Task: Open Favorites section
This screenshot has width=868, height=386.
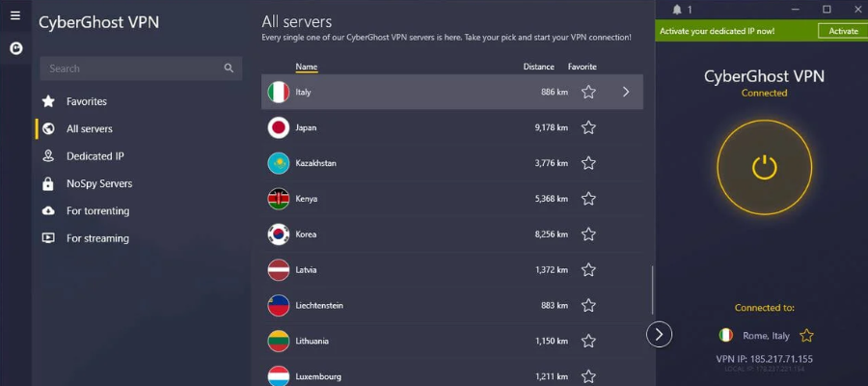Action: point(87,101)
